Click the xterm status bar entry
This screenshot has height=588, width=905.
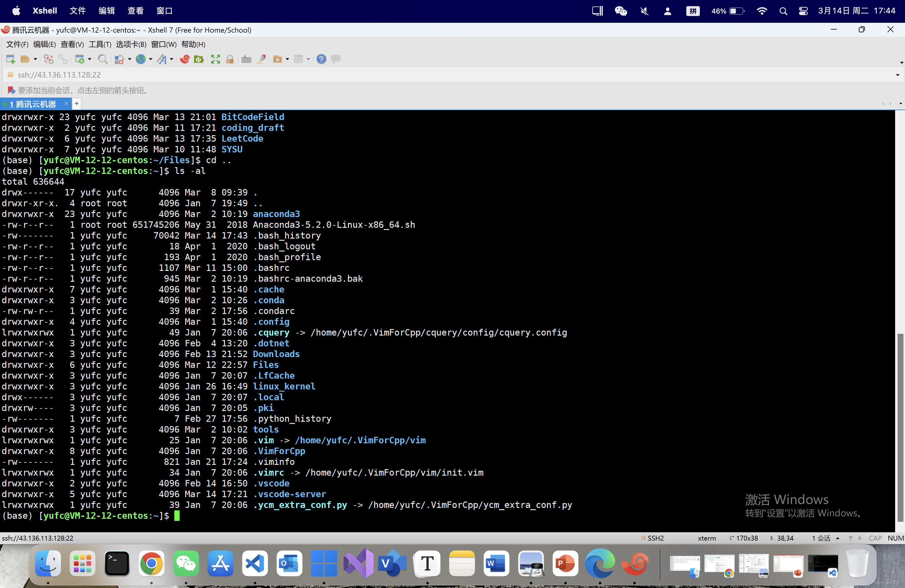click(x=707, y=538)
